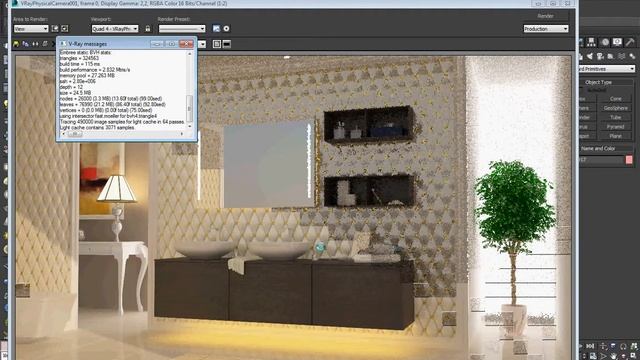Select the 'memory pool = 27.263 MB' line
640x360 pixels.
point(87,76)
